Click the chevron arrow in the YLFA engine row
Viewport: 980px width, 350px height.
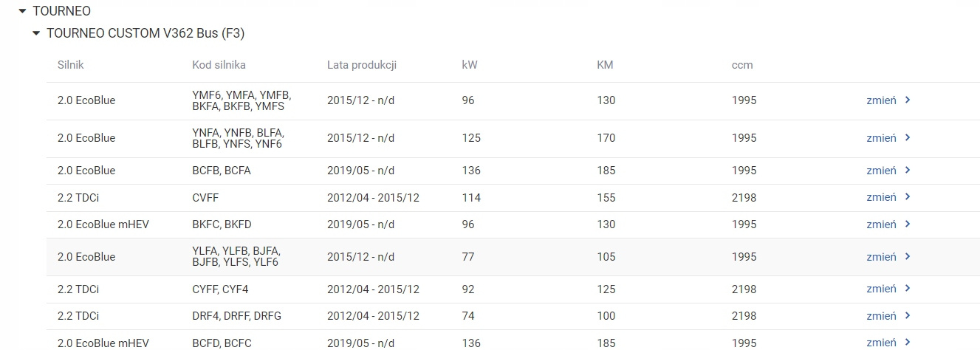[x=908, y=257]
